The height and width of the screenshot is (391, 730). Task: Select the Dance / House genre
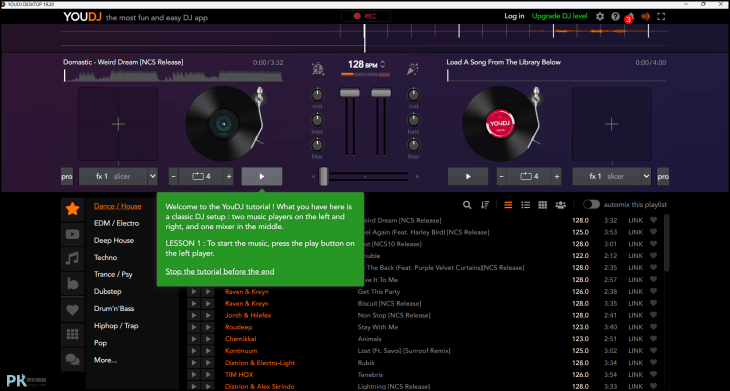point(117,206)
